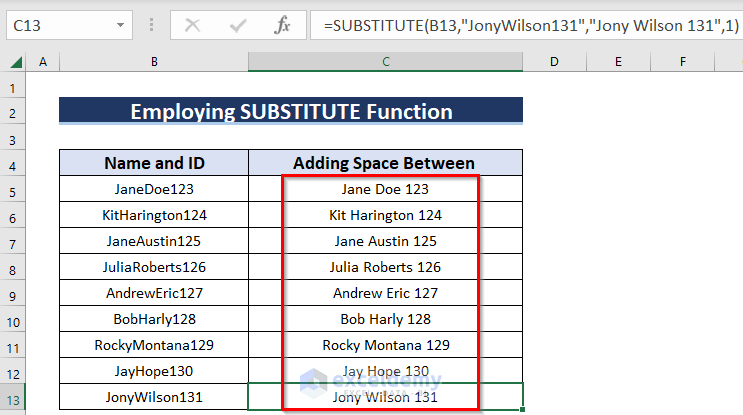Viewport: 743px width, 415px height.
Task: Click the Insert Function fx icon
Action: pyautogui.click(x=283, y=24)
